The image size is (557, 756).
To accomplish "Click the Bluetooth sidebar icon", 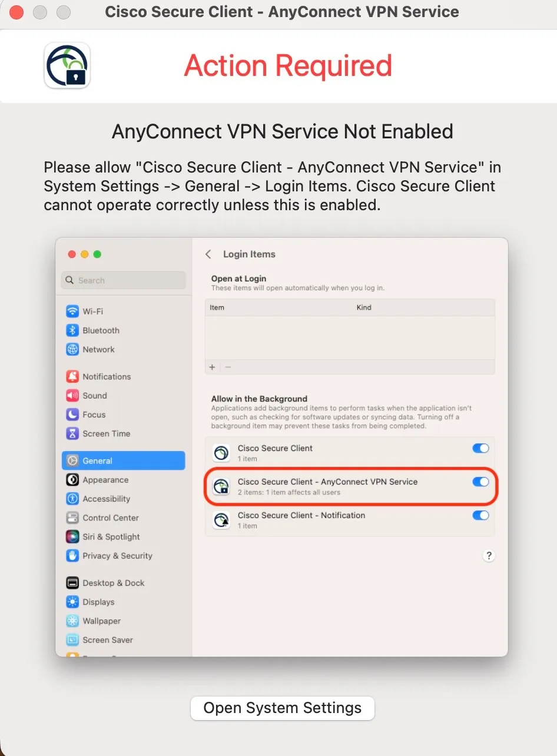I will point(72,330).
